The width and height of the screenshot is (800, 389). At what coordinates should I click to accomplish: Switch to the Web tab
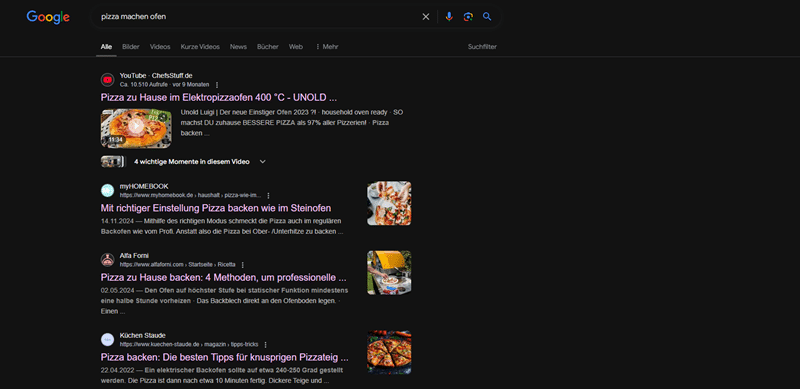point(296,46)
